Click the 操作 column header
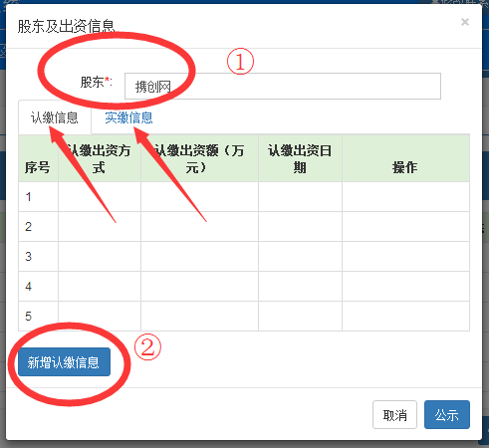Screen dimensions: 489x448 click(405, 158)
